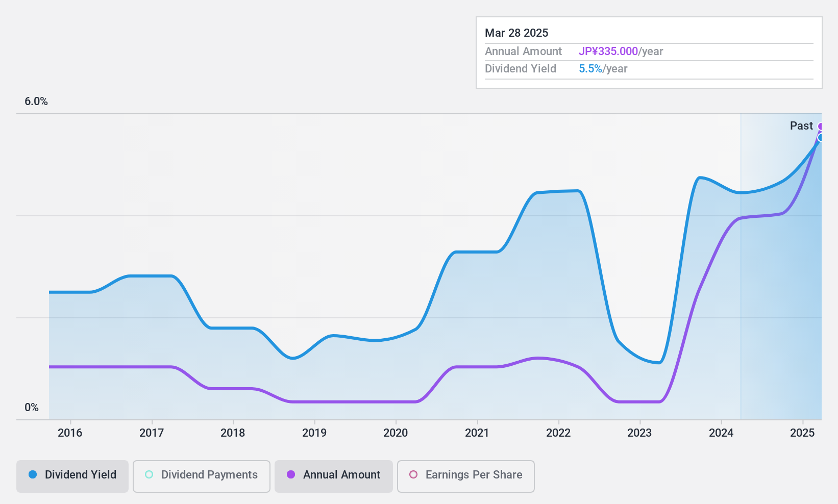Click the 2018 x-axis label
The image size is (838, 504).
[x=233, y=433]
